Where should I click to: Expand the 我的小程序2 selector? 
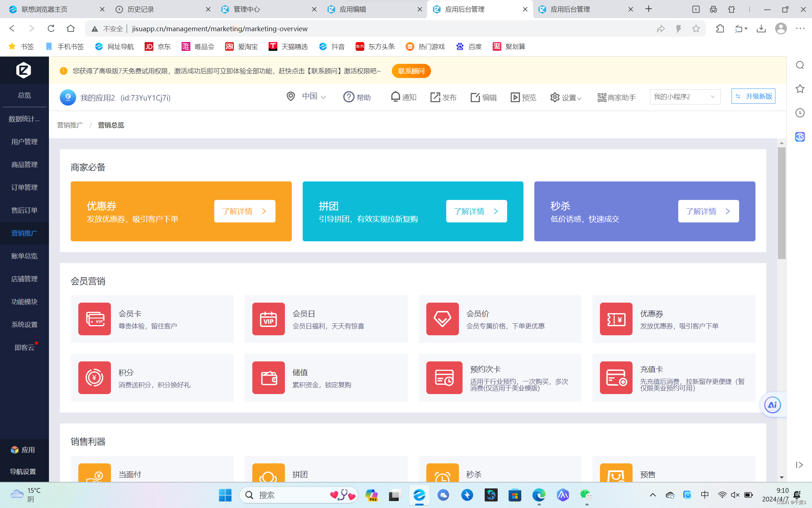tap(684, 97)
